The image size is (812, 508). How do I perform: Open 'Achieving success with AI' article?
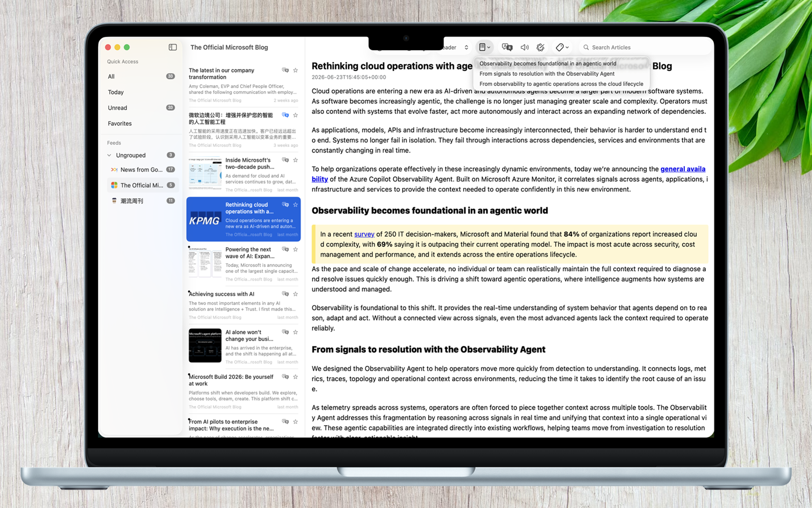[x=243, y=305]
